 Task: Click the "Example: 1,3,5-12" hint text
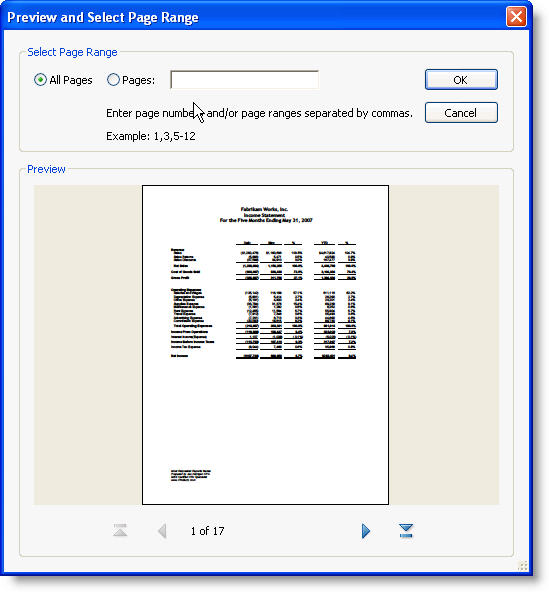(151, 136)
